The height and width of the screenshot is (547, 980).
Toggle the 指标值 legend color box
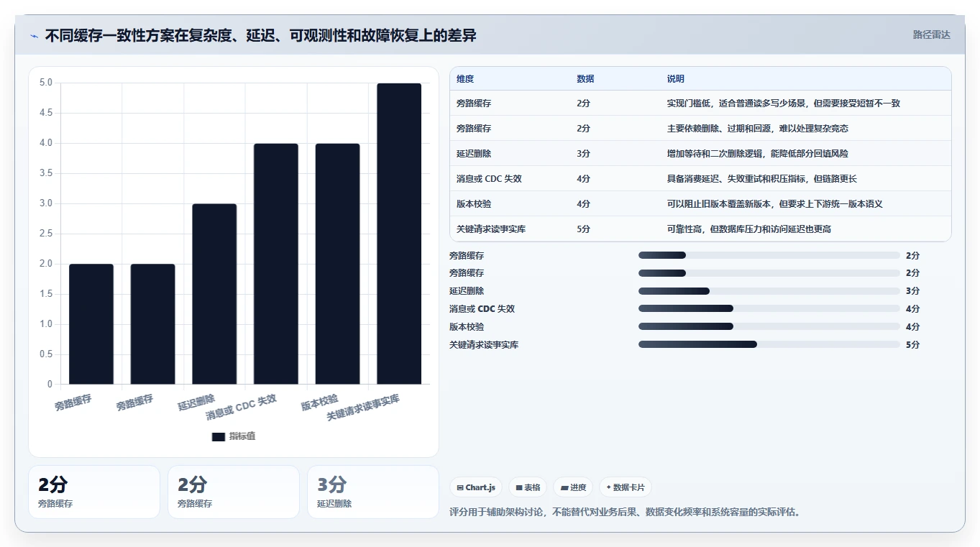tap(219, 436)
